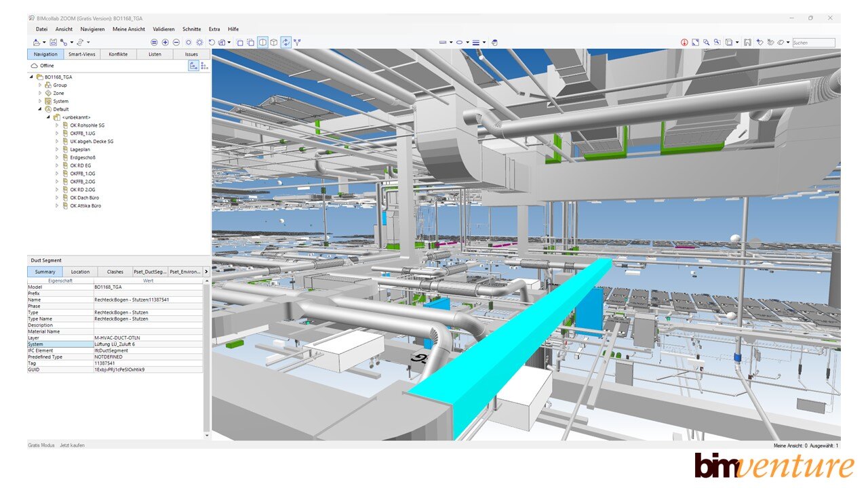Viewport: 868px width, 488px height.
Task: Click the red download/update icon on the right toolbar
Action: pos(684,42)
